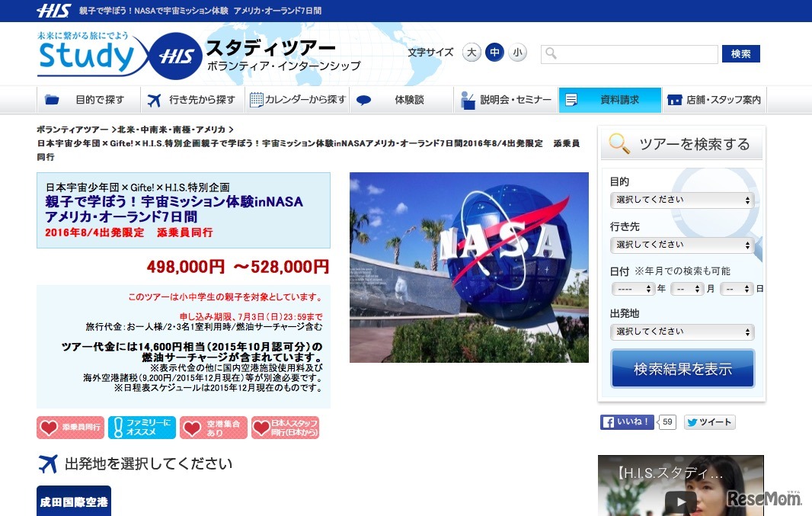This screenshot has width=812, height=516.
Task: Click the 添乗員同行 heart badge
Action: click(70, 428)
